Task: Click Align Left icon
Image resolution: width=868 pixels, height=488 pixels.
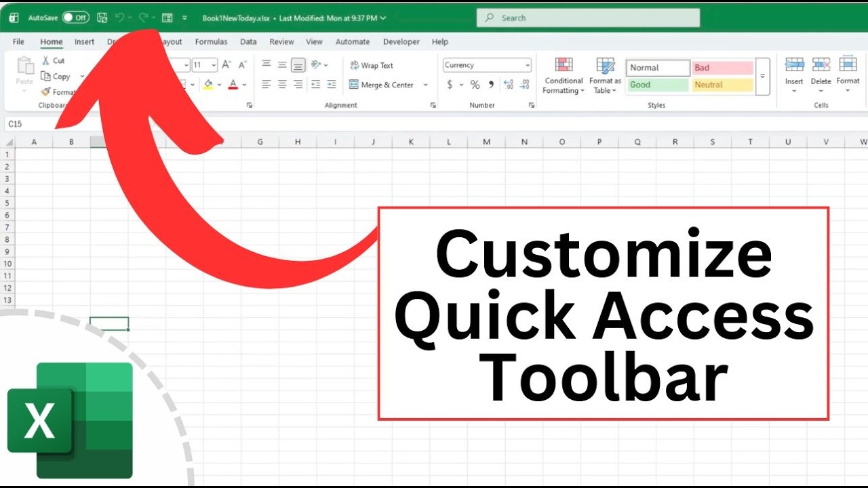Action: pos(266,85)
